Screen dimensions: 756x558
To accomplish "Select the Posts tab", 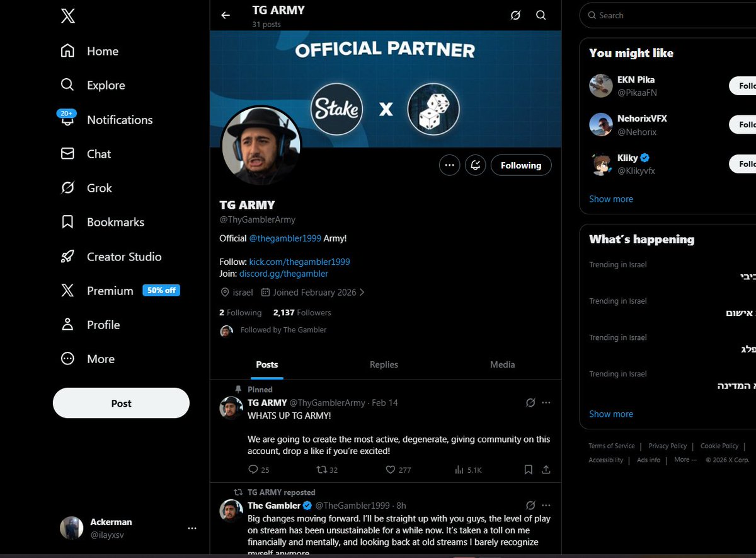I will pos(267,364).
